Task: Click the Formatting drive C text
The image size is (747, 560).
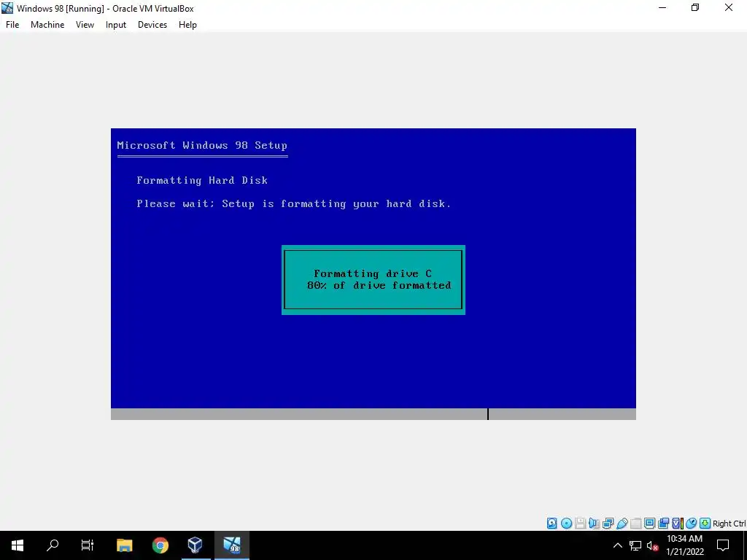Action: pyautogui.click(x=373, y=273)
